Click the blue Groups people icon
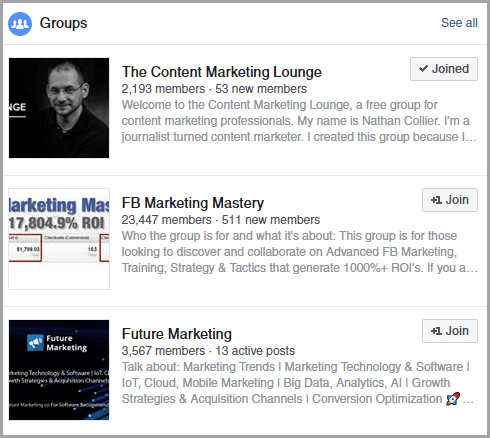Image resolution: width=490 pixels, height=438 pixels. coord(20,24)
